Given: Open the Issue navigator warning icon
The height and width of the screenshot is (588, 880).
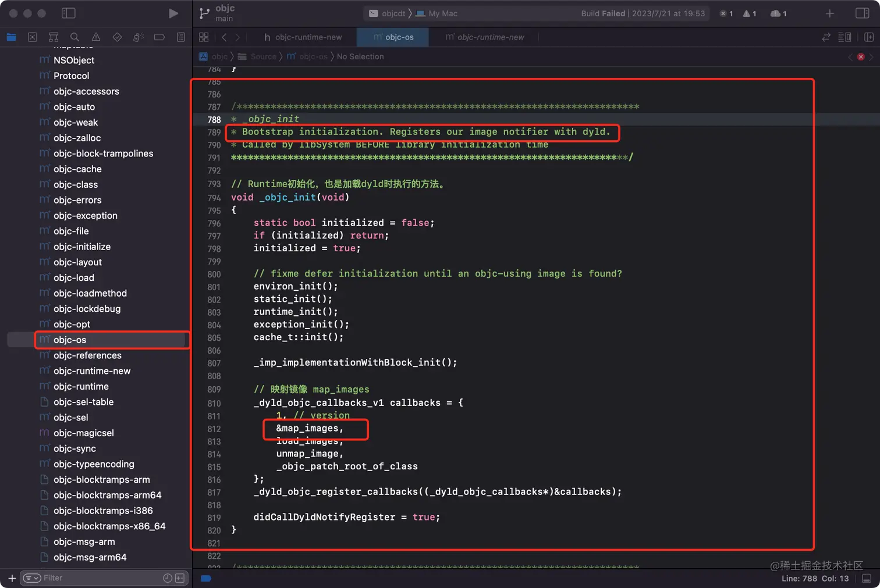Looking at the screenshot, I should [96, 37].
